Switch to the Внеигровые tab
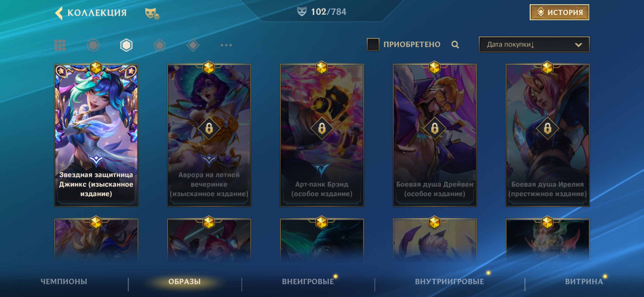Viewport: 644px width, 297px height. point(308,282)
